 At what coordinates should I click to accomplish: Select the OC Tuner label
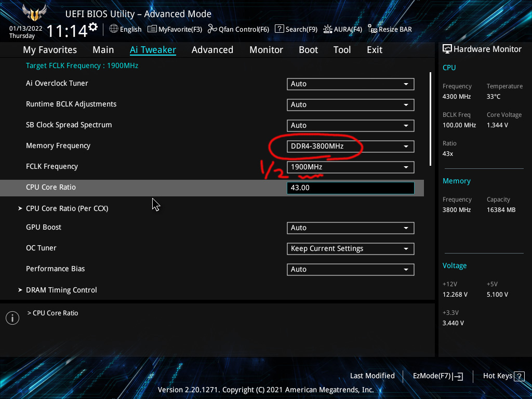pos(41,248)
